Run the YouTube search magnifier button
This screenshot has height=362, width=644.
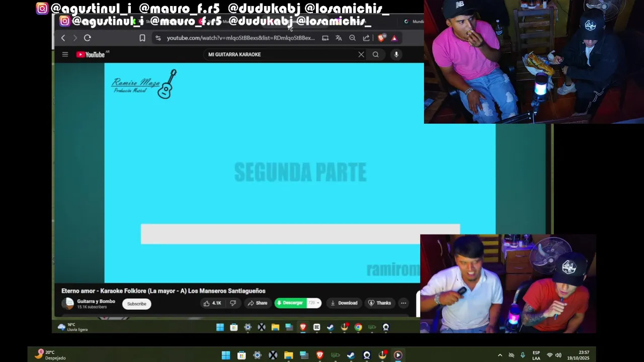[375, 54]
